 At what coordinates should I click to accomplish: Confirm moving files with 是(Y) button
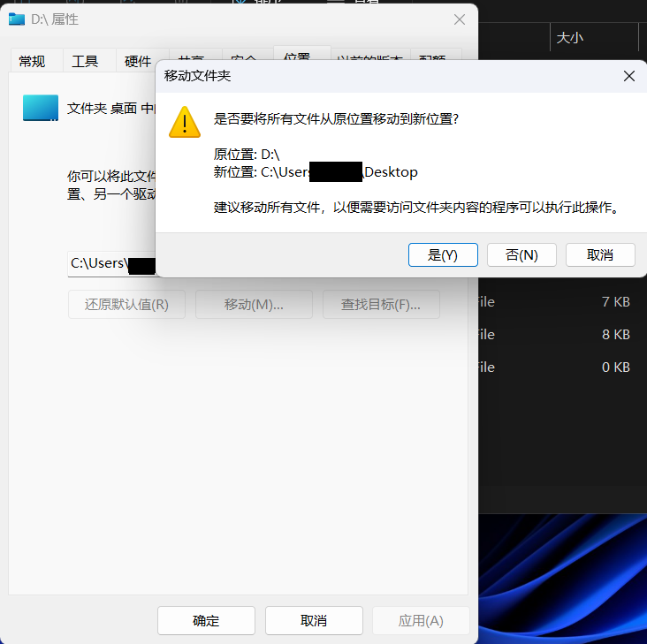[443, 254]
